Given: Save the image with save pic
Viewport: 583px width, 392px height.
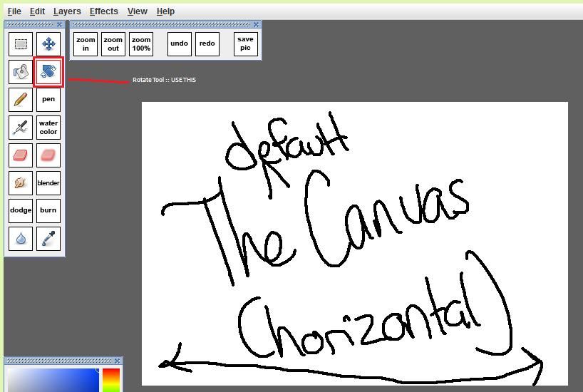Looking at the screenshot, I should coord(245,44).
